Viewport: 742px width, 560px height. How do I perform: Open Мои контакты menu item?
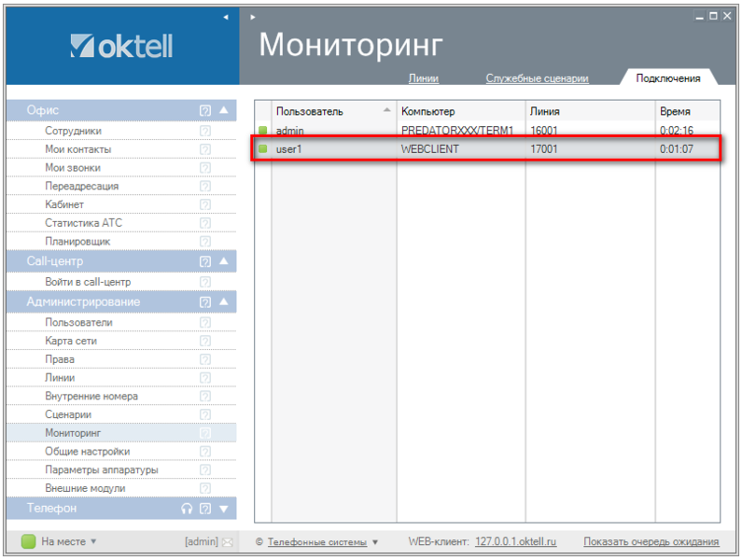pyautogui.click(x=78, y=149)
